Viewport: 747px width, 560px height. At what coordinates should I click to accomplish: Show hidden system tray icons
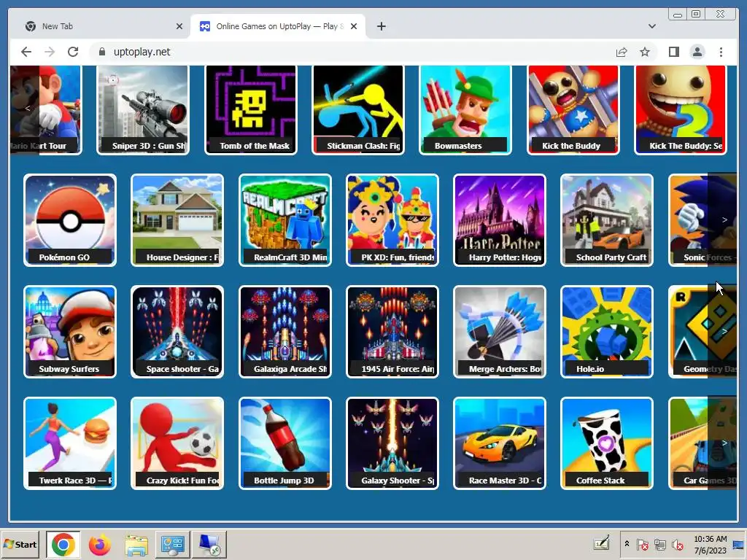[x=627, y=544]
